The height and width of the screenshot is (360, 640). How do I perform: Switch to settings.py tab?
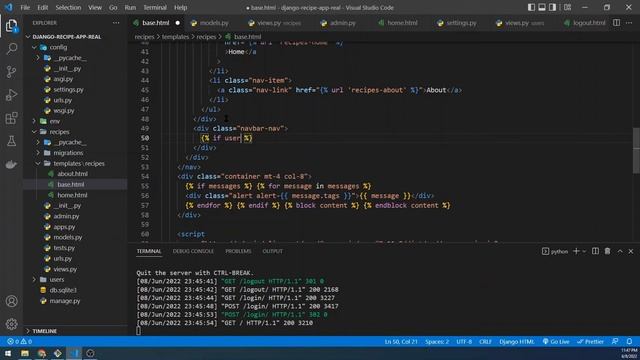point(461,23)
